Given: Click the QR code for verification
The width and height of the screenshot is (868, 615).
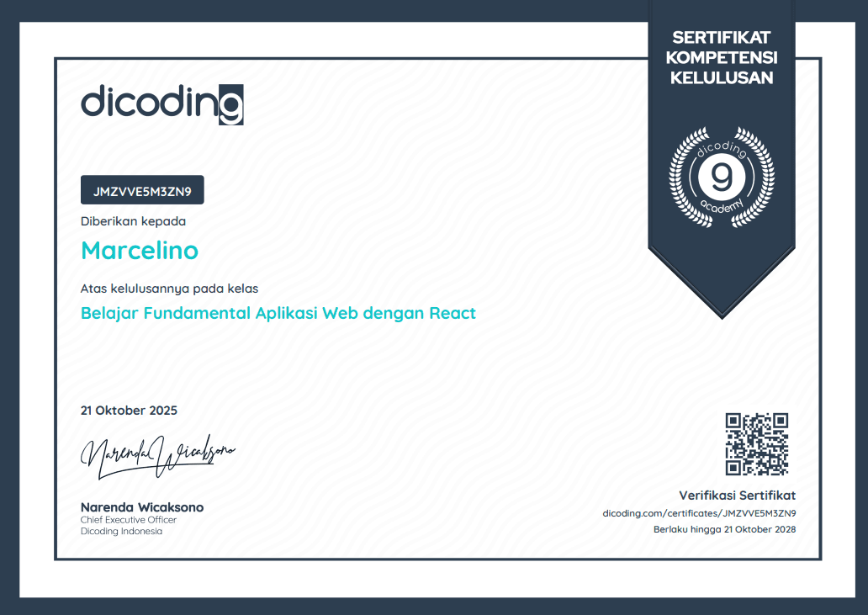Looking at the screenshot, I should point(757,444).
